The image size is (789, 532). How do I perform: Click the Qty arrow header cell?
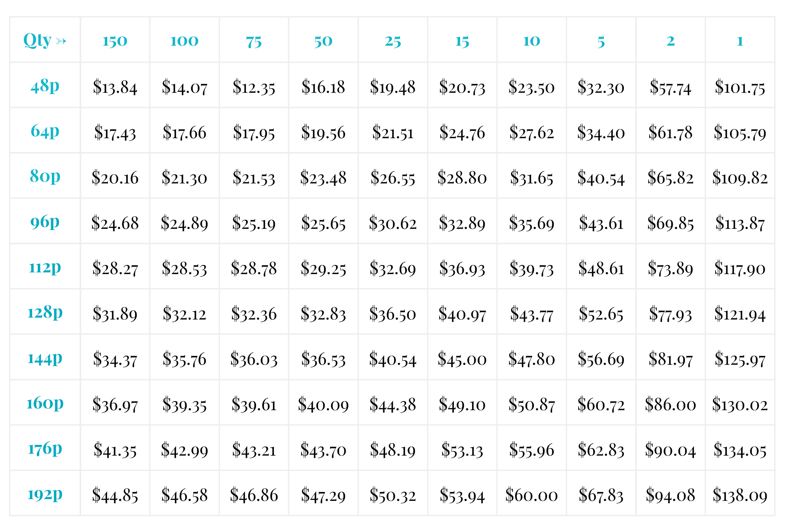45,40
